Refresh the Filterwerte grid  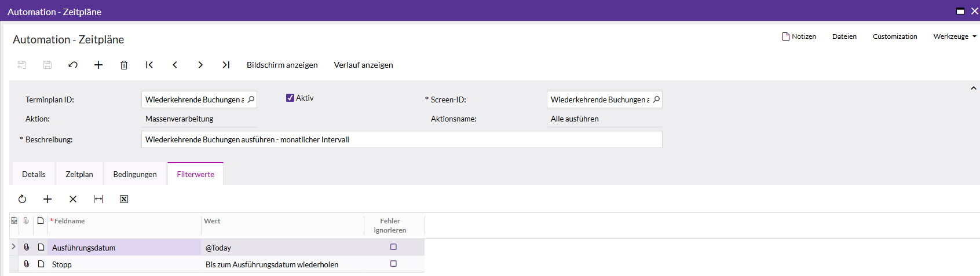click(22, 199)
